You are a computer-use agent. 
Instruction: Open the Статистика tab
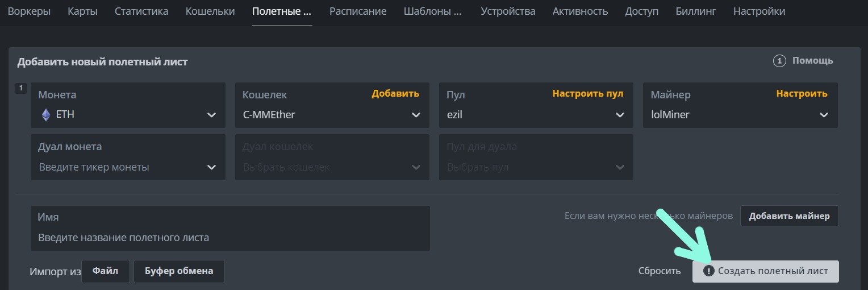141,11
